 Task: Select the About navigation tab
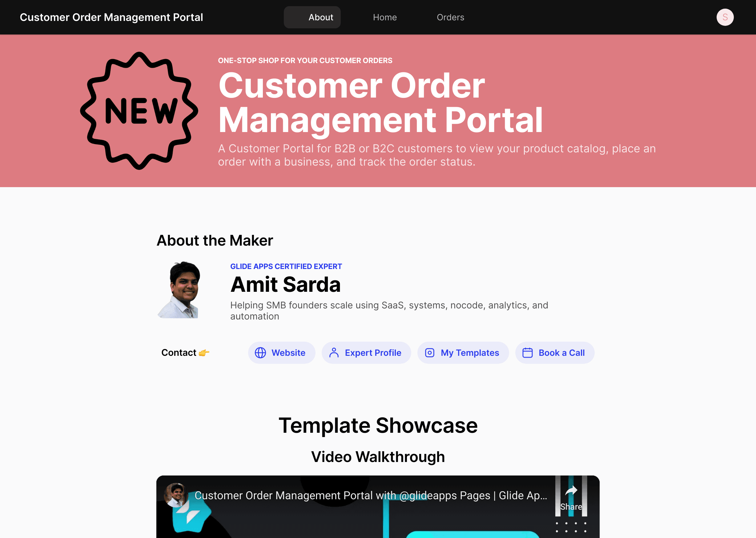[321, 17]
